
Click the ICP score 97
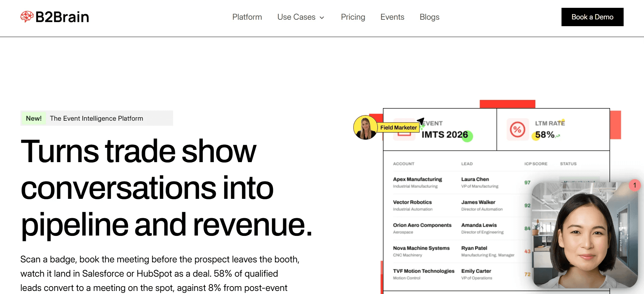tap(527, 183)
